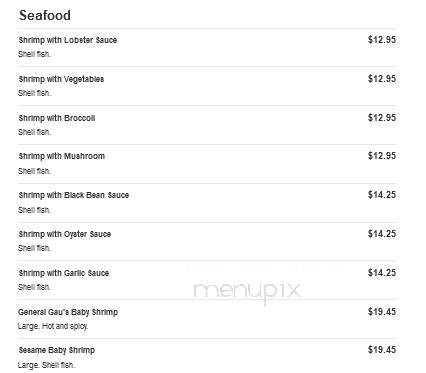Select Shrimp with Black Bean Sauce
426x373 pixels.
point(74,195)
